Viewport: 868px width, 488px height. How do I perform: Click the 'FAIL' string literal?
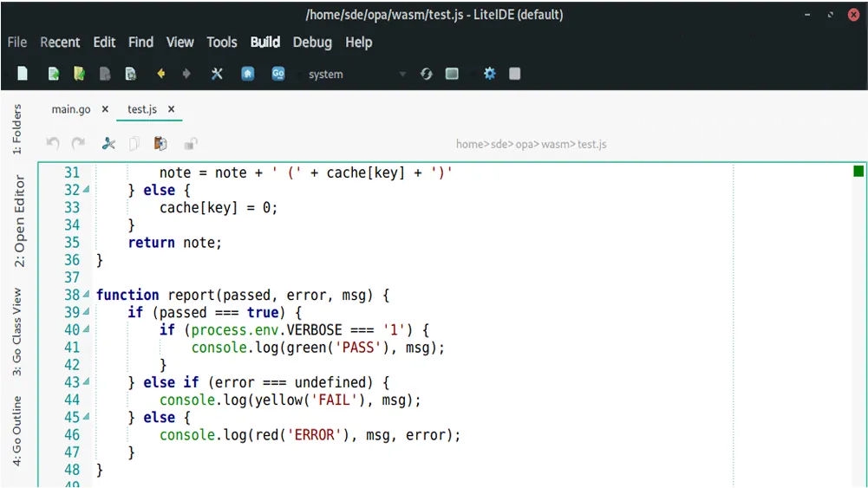click(x=335, y=400)
